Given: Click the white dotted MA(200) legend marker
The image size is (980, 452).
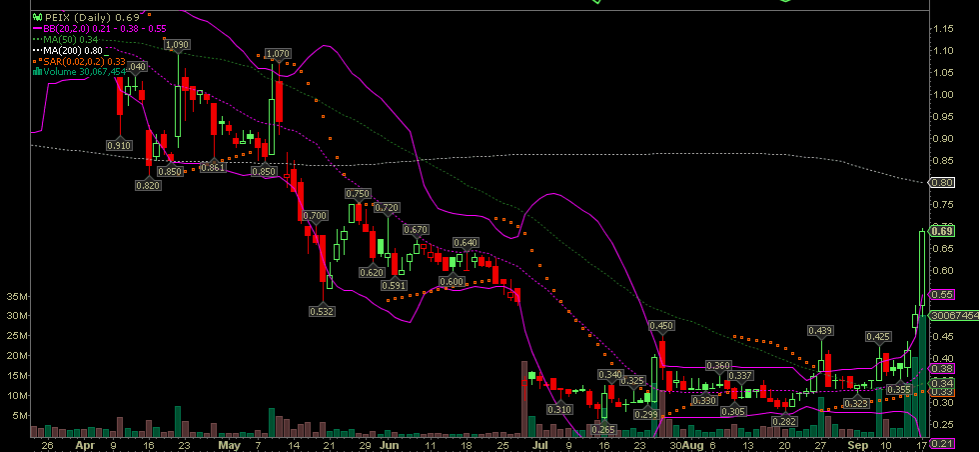Looking at the screenshot, I should pos(37,50).
